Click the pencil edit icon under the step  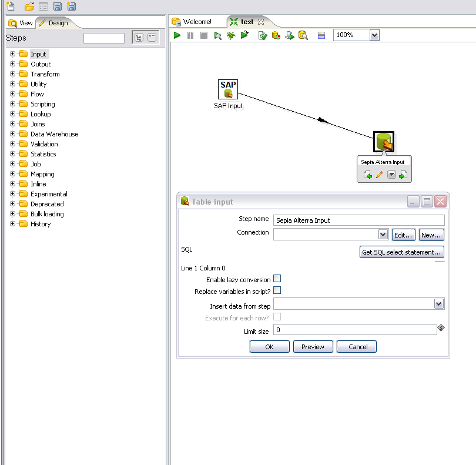(x=380, y=175)
